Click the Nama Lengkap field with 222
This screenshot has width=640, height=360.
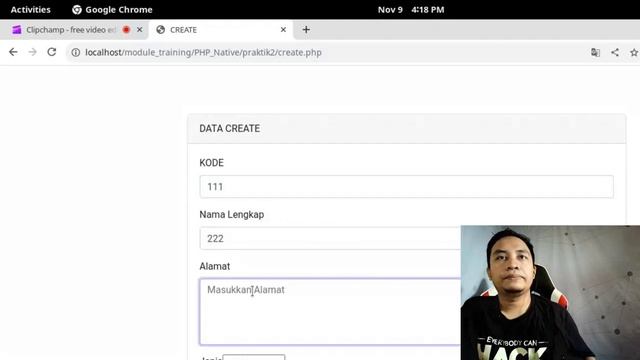tap(330, 238)
